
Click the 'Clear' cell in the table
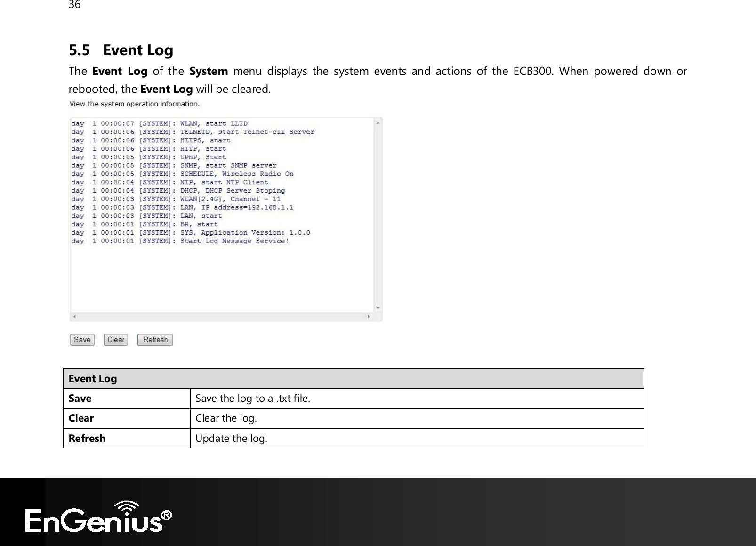coord(127,418)
